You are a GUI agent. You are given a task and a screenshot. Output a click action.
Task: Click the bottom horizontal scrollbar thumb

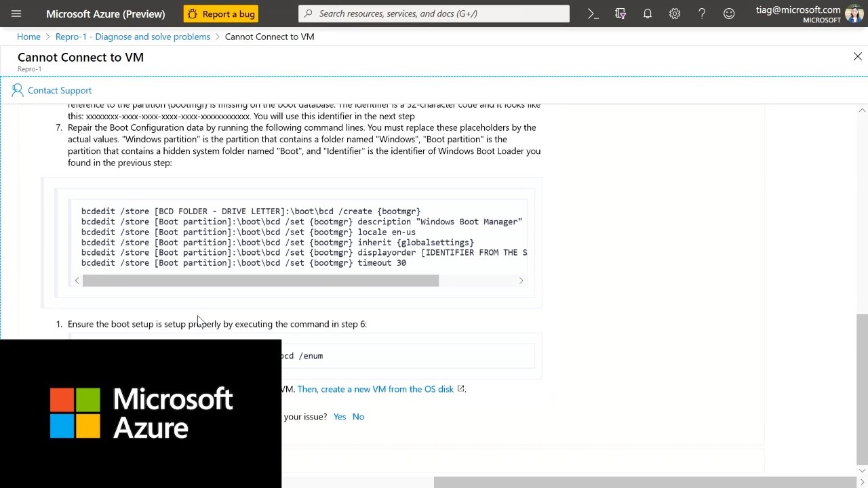[645, 483]
